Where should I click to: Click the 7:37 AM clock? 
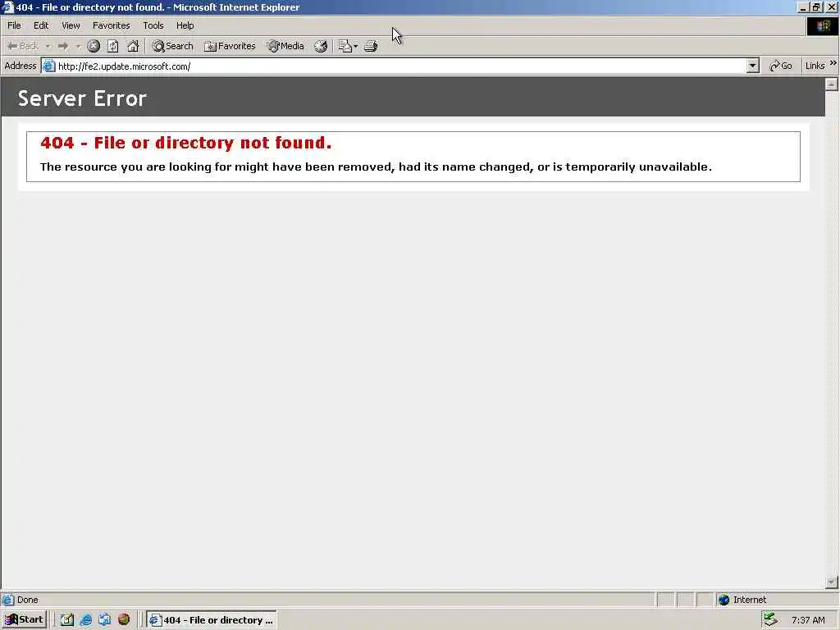(x=808, y=620)
